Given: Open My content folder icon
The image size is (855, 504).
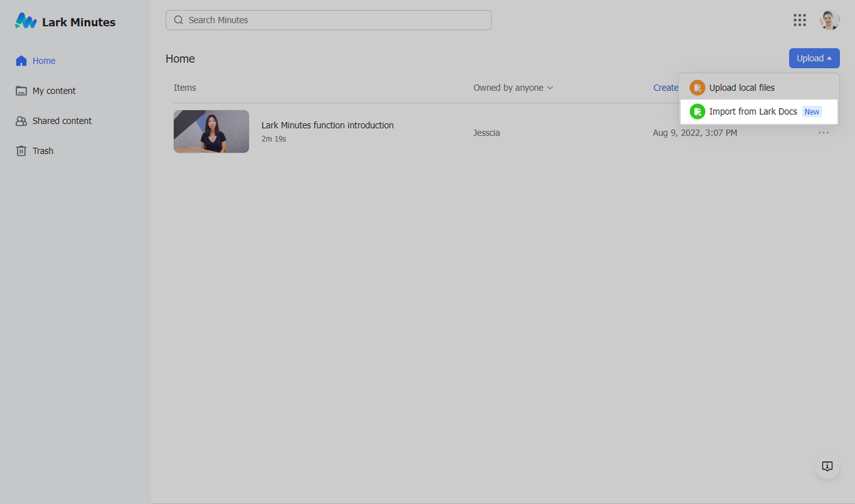Looking at the screenshot, I should [21, 91].
